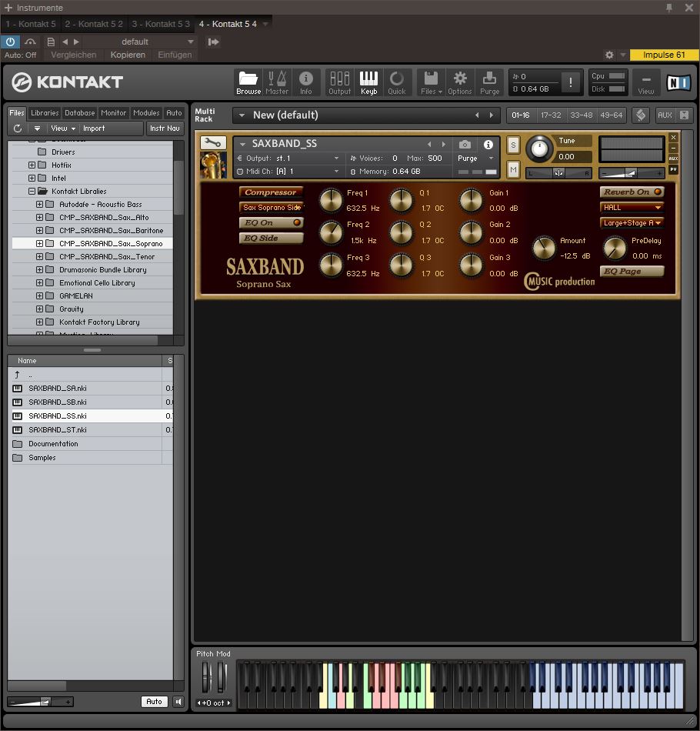Image resolution: width=700 pixels, height=731 pixels.
Task: Take a snapshot with the camera icon
Action: 465,145
